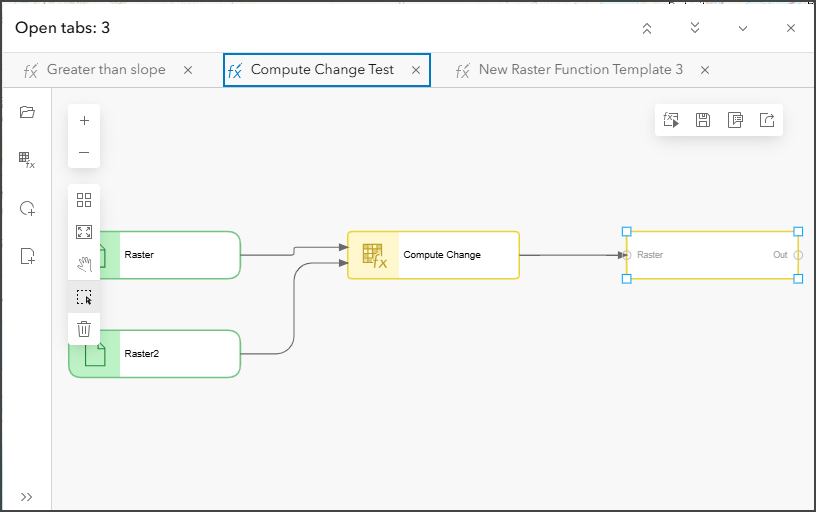
Task: Export the raster function template
Action: [767, 120]
